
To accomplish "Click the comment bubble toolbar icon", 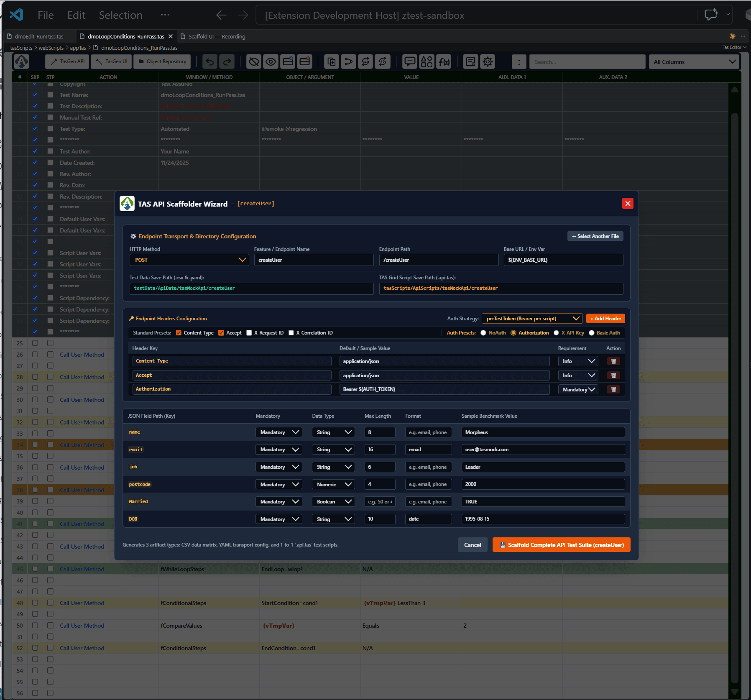I will point(410,62).
